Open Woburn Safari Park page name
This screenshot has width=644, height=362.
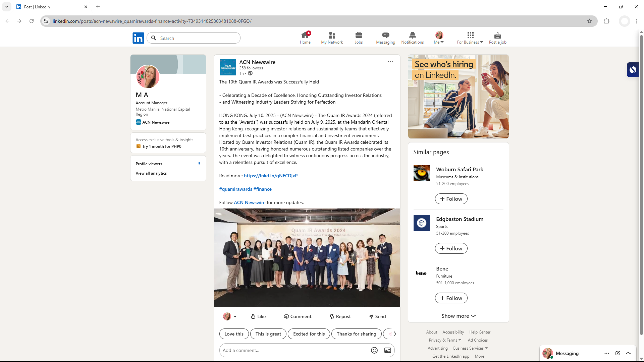click(460, 170)
